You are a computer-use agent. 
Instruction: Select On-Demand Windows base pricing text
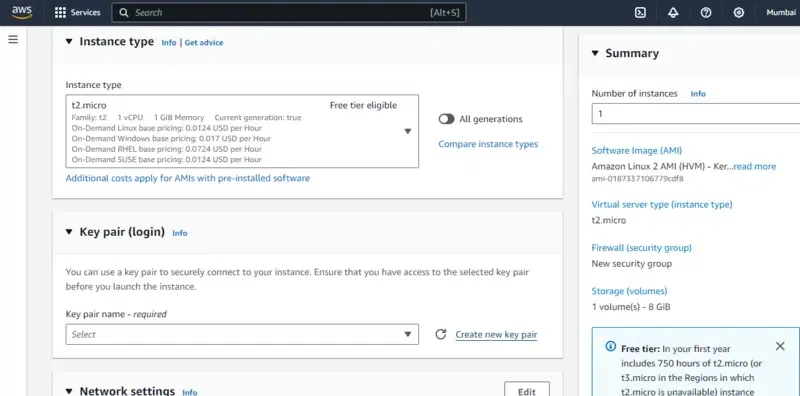pos(171,138)
